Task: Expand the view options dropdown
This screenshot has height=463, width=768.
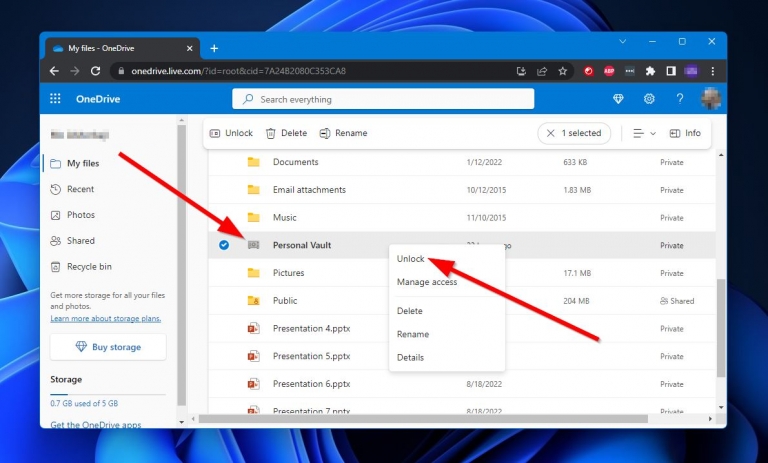Action: pos(644,133)
